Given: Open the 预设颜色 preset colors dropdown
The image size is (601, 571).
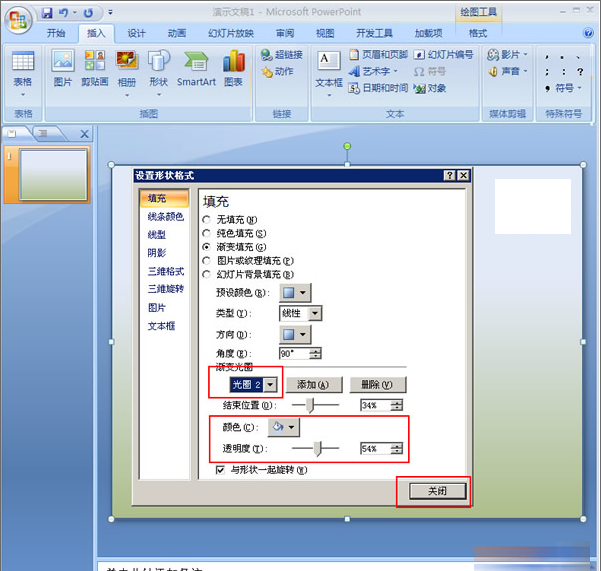Looking at the screenshot, I should pyautogui.click(x=295, y=293).
